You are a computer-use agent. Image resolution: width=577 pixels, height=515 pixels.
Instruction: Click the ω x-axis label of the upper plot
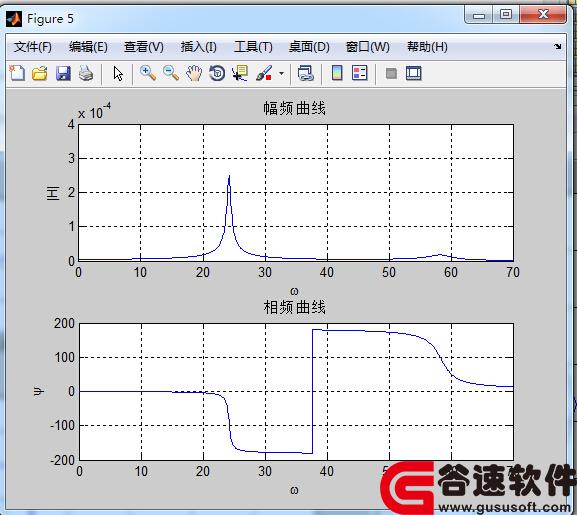point(294,291)
